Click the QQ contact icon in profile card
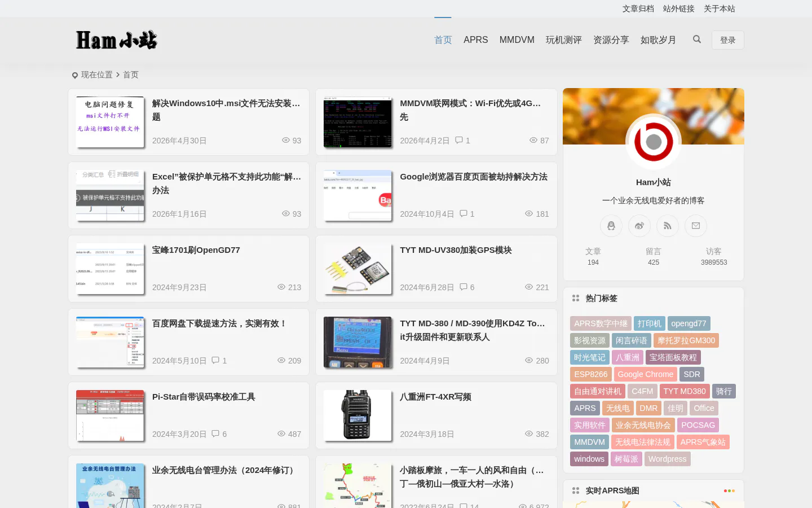The width and height of the screenshot is (812, 508). [x=611, y=226]
